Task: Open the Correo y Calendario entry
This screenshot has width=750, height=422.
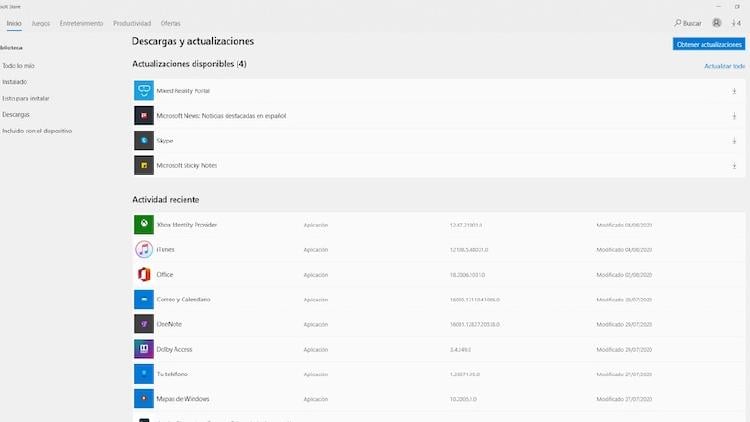Action: (439, 299)
